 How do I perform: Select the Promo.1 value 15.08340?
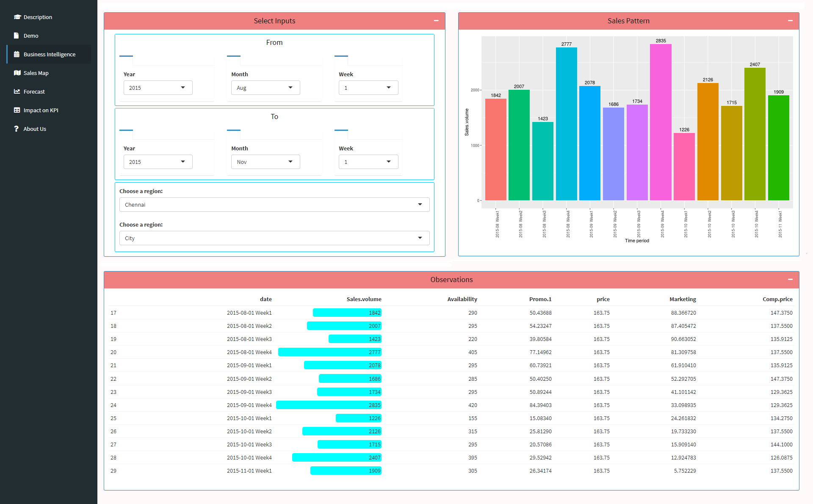click(x=540, y=418)
